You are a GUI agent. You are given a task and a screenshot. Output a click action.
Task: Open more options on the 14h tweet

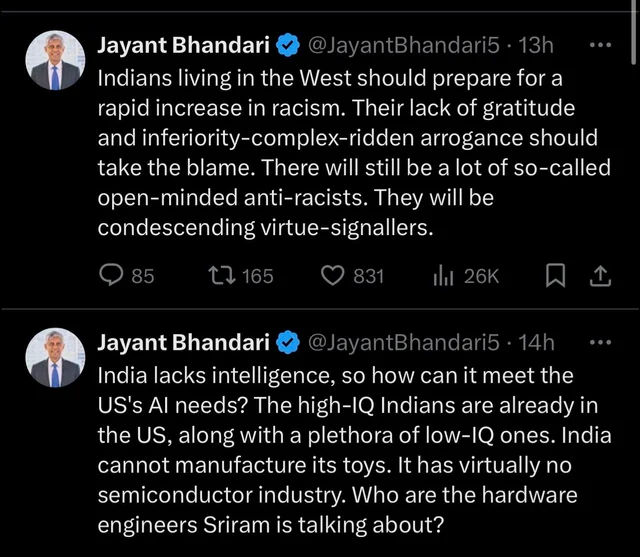point(600,342)
